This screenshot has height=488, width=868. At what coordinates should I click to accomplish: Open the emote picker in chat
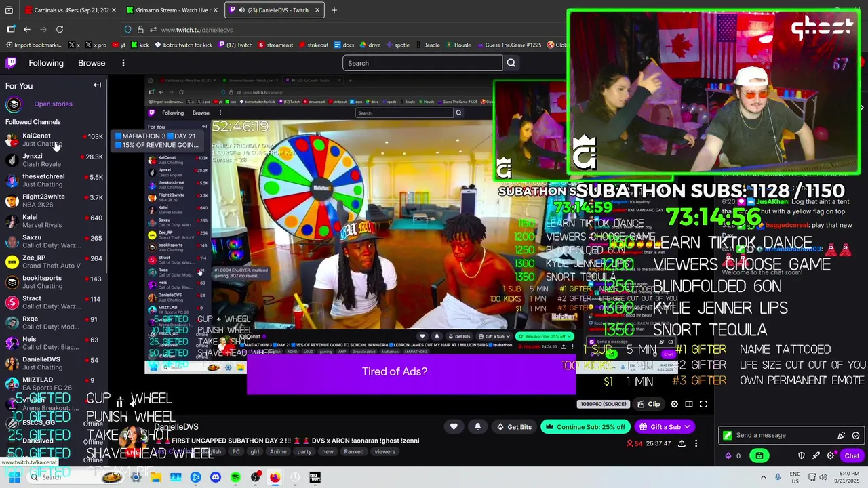tap(856, 435)
